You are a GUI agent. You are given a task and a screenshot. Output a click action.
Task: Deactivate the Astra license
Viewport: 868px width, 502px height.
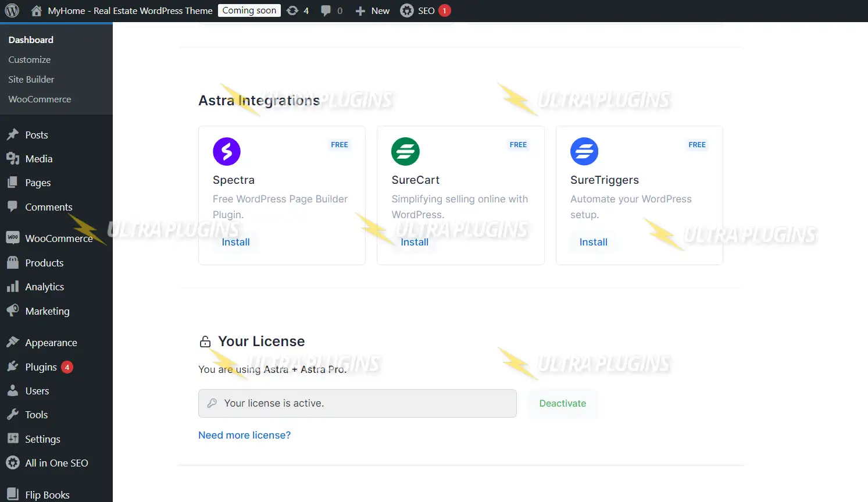pos(563,403)
